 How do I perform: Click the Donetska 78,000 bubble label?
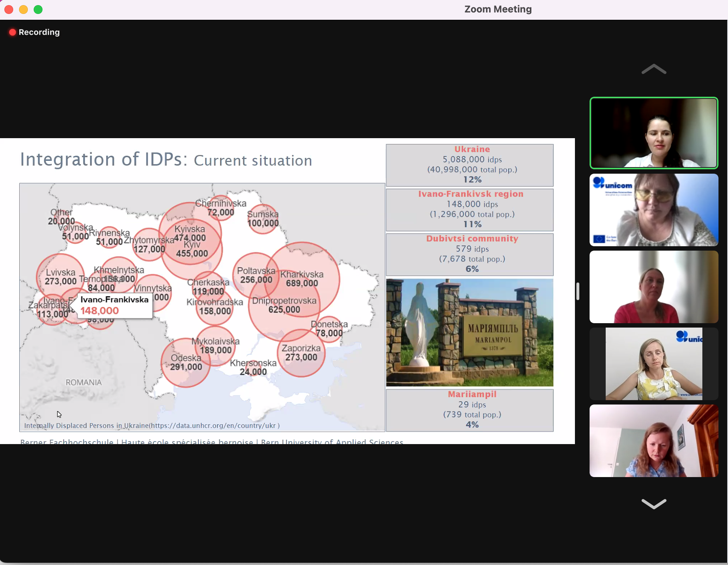coord(329,329)
